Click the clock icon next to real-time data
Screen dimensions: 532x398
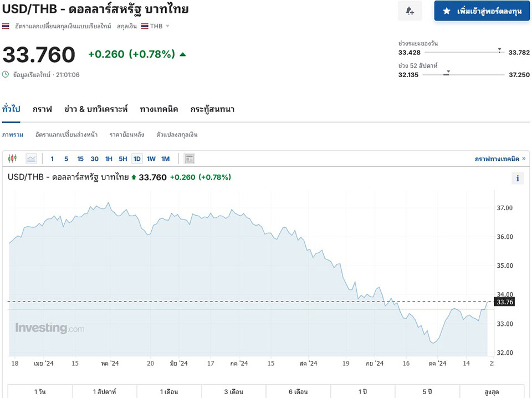(6, 74)
